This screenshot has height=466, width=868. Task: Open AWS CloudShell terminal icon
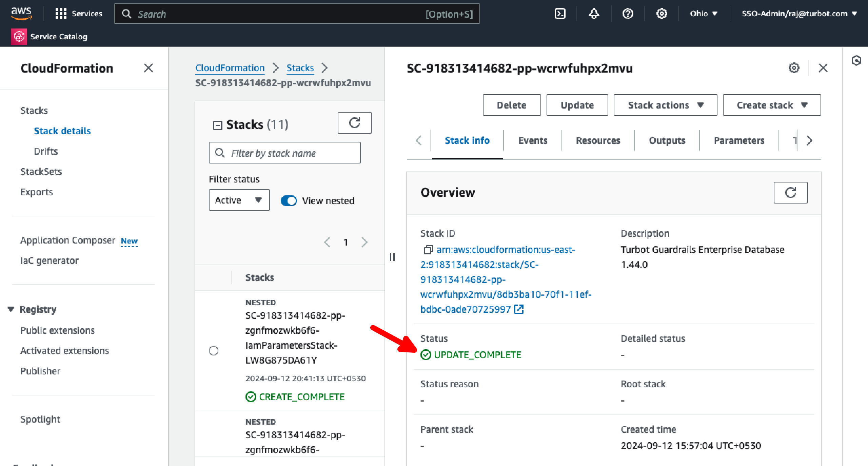(560, 14)
